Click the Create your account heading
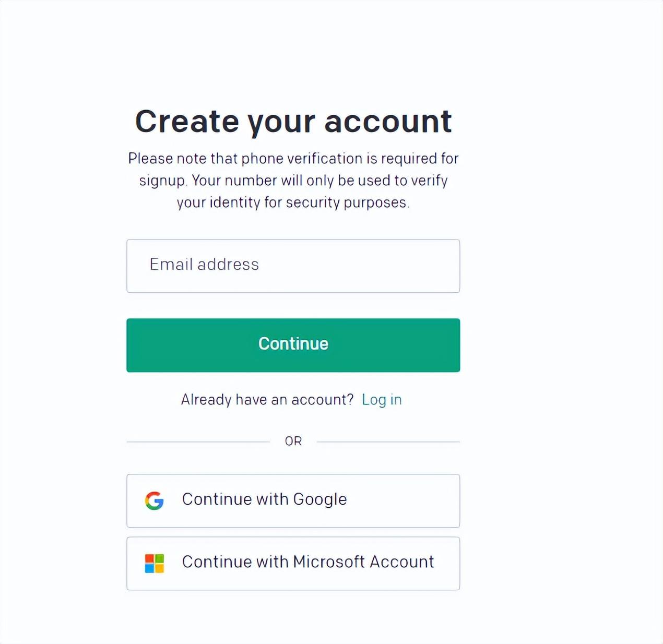 [293, 122]
